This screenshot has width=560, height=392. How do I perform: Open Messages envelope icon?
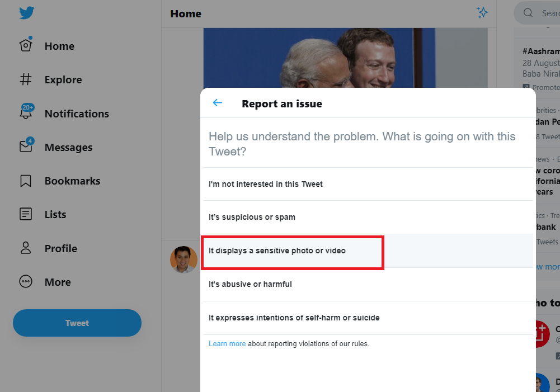[x=26, y=147]
